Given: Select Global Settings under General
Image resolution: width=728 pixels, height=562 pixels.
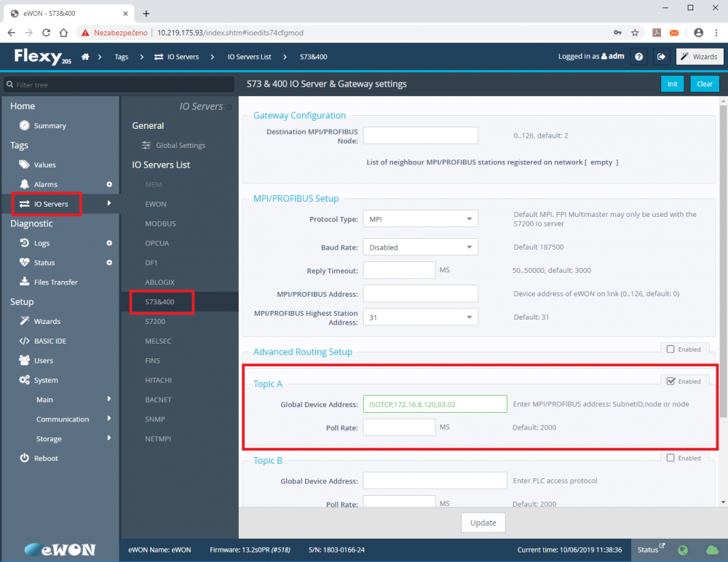Looking at the screenshot, I should (180, 146).
